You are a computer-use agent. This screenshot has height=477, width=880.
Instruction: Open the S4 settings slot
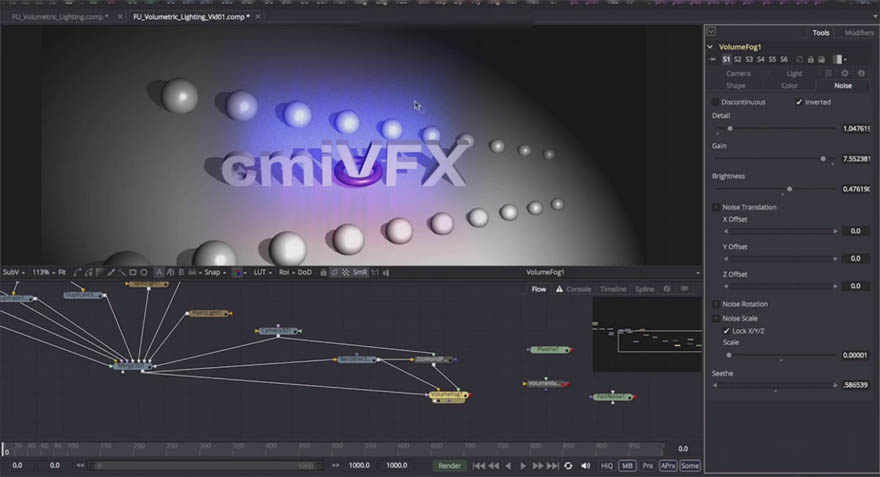pyautogui.click(x=760, y=59)
